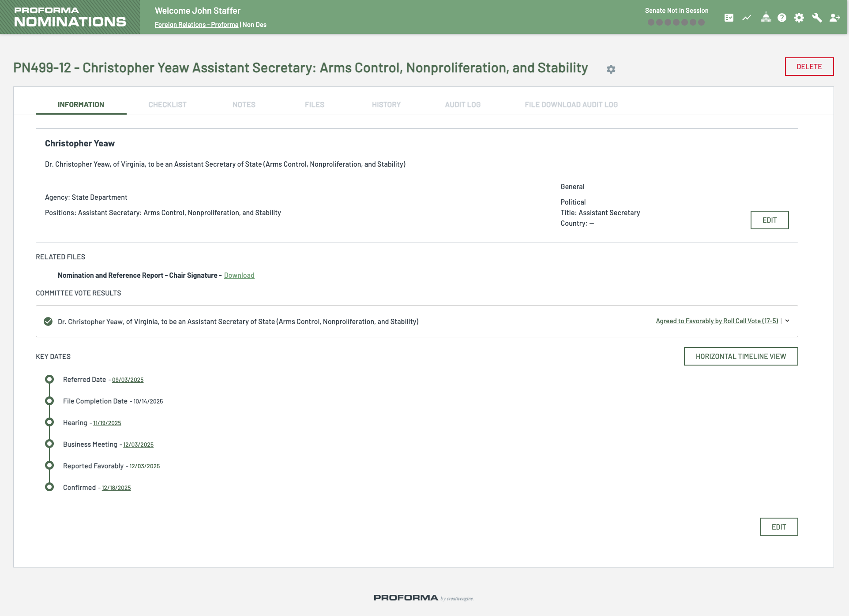Screen dimensions: 849x616
Task: Open the Audit Log tab
Action: click(462, 105)
